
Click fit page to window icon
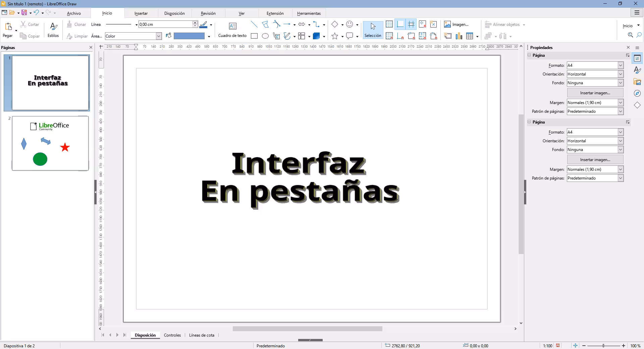coord(575,346)
